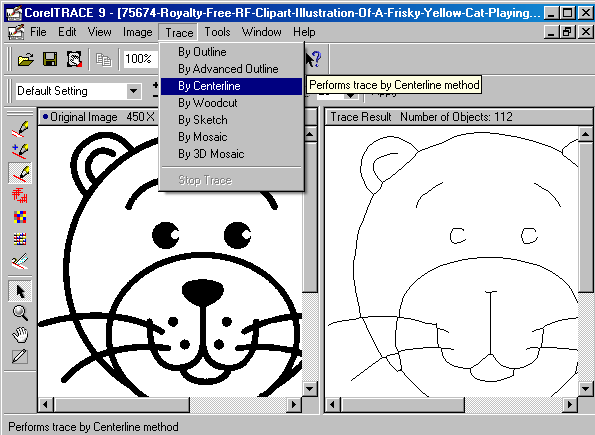Select the Pan hand tool
The width and height of the screenshot is (595, 435).
pyautogui.click(x=20, y=335)
